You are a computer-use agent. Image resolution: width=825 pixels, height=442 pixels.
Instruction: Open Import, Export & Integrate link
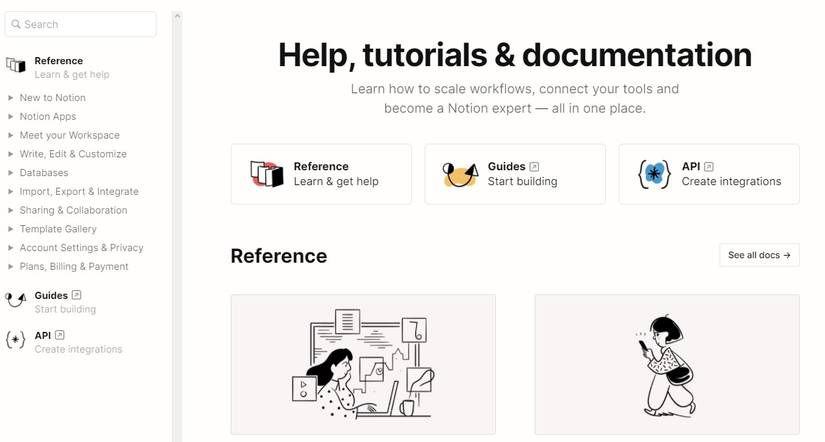click(x=79, y=192)
